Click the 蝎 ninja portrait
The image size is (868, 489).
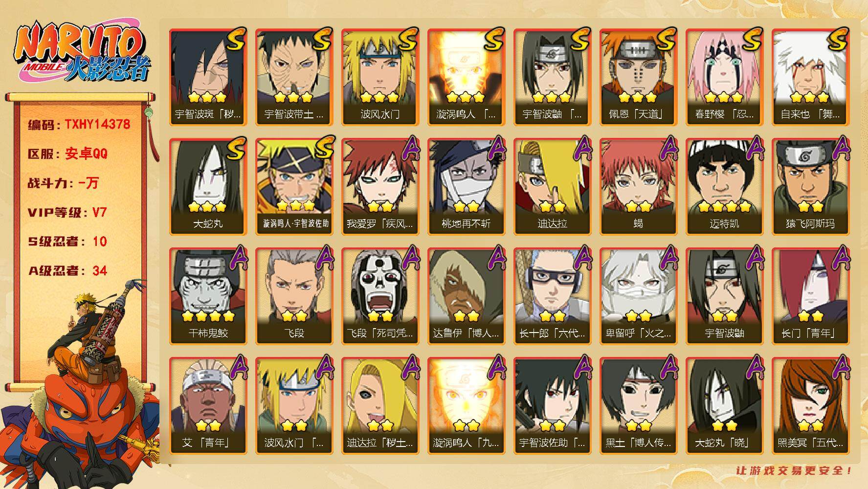pos(638,186)
